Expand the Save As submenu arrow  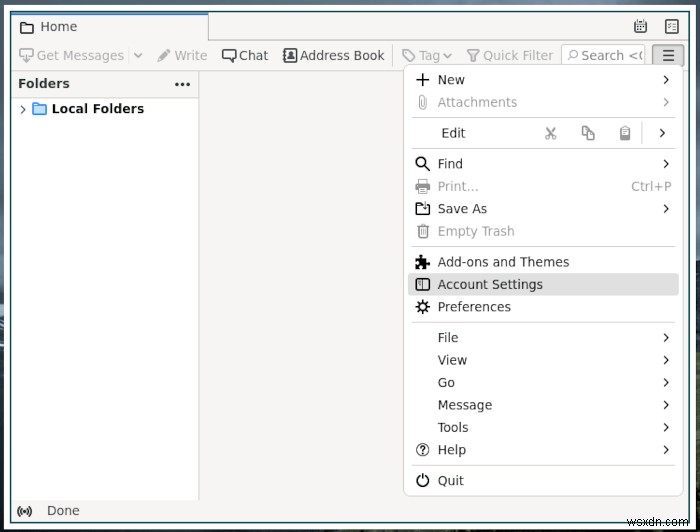tap(666, 208)
